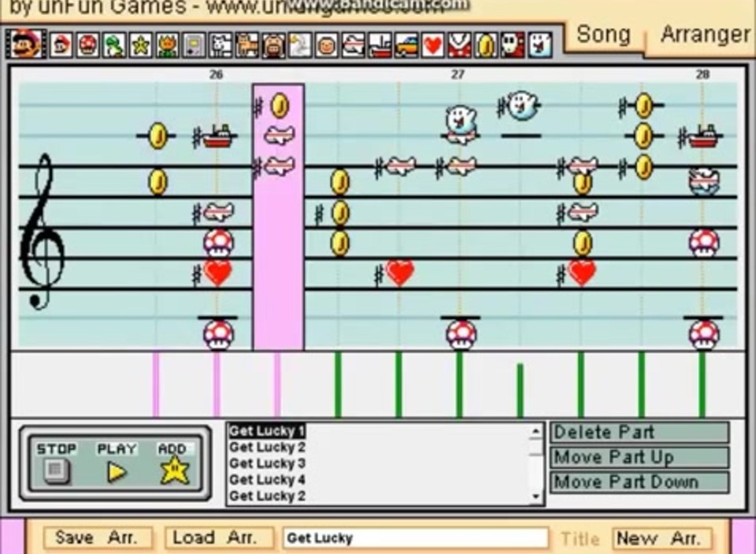
Task: Select Get Lucky 3 in part list
Action: click(267, 463)
